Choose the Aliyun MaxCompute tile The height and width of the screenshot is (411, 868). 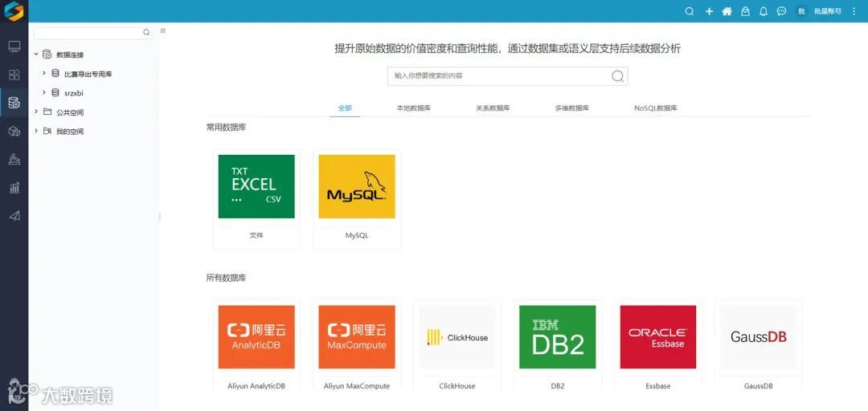(357, 337)
